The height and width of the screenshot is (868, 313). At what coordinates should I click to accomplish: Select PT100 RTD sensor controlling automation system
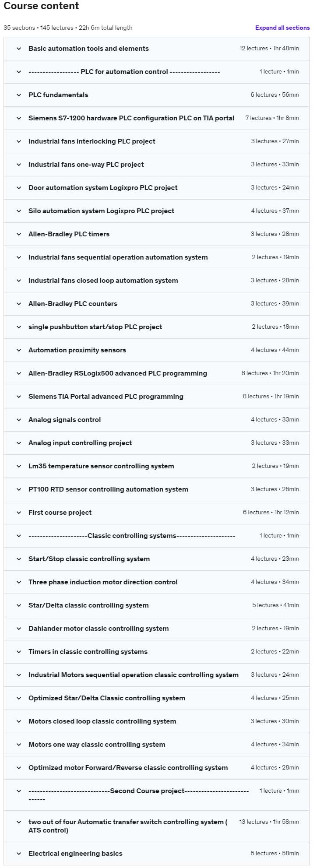coord(157,489)
